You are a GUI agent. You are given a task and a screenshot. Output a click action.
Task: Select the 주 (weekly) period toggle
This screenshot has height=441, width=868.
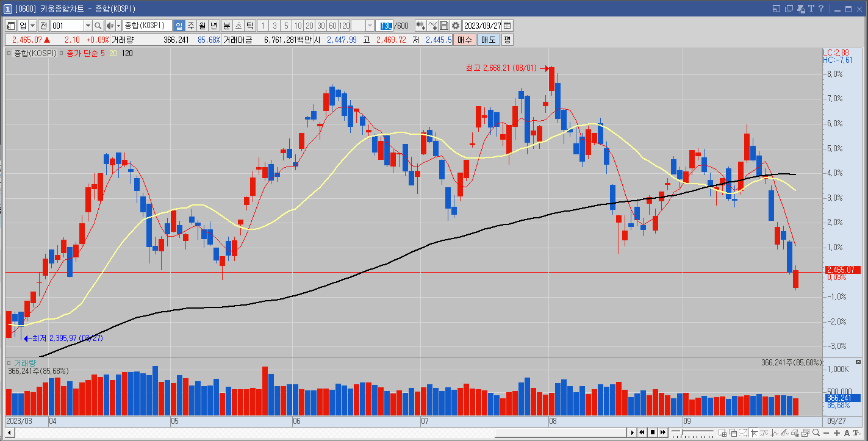(x=190, y=26)
